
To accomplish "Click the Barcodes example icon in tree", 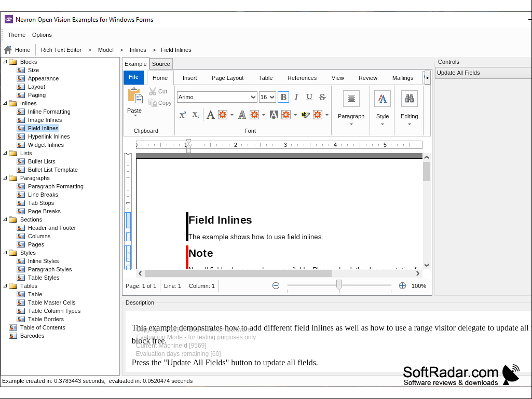I will point(13,336).
